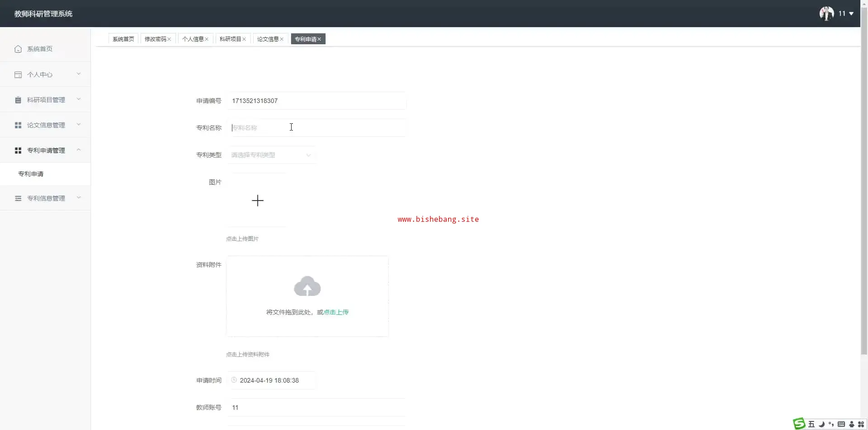Open the IME toolbox grid icon
Viewport: 868px width, 430px height.
(x=861, y=424)
